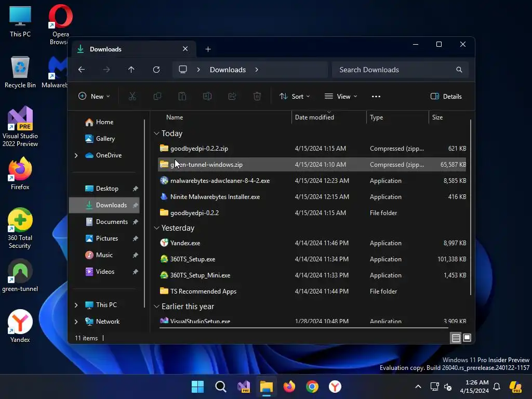The image size is (532, 399).
Task: Launch Chrome from the taskbar
Action: 312,387
